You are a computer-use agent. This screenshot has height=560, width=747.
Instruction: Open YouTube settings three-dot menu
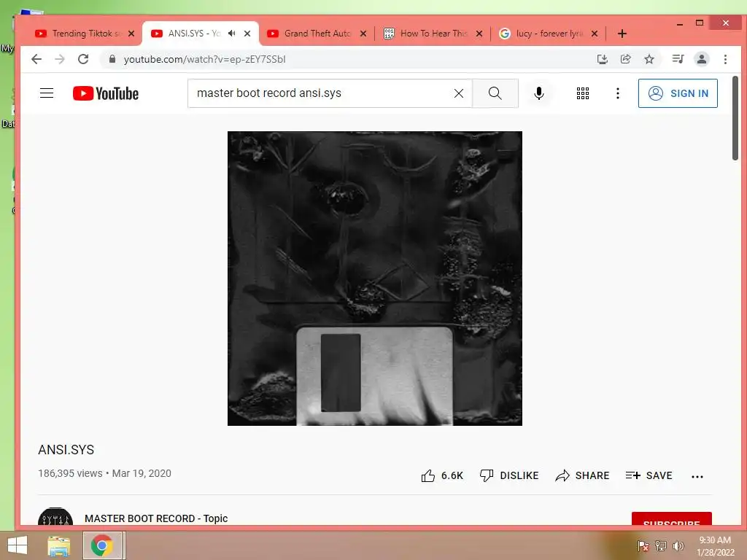point(618,93)
